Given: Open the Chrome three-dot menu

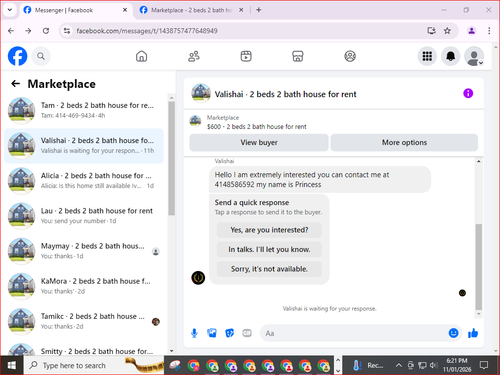Looking at the screenshot, I should [489, 31].
